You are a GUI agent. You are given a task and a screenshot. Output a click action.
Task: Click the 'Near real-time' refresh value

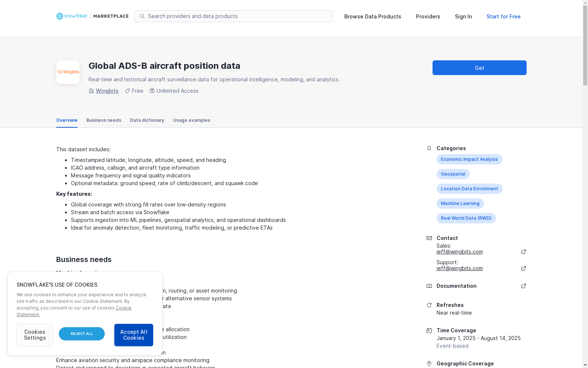click(454, 313)
